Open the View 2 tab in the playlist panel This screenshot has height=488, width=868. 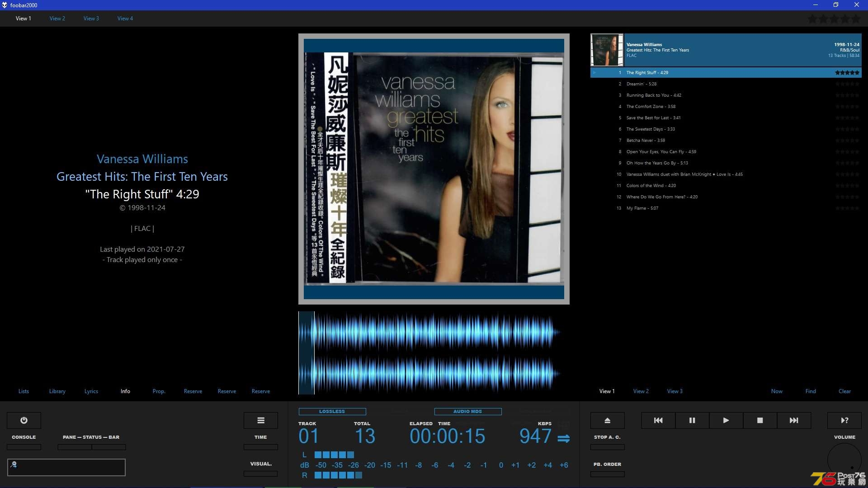(x=641, y=391)
